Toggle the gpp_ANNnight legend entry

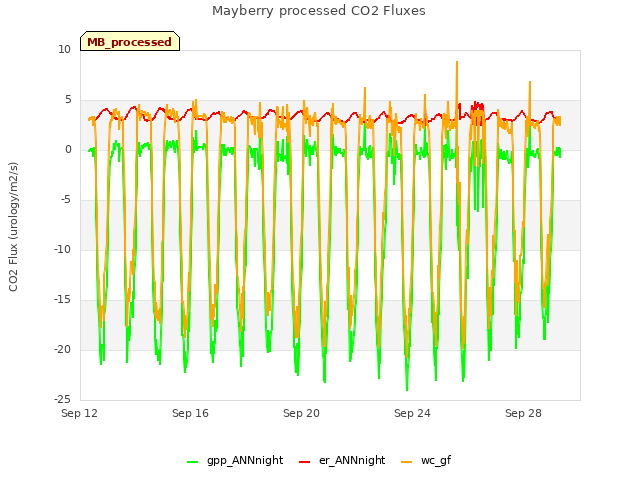(235, 460)
